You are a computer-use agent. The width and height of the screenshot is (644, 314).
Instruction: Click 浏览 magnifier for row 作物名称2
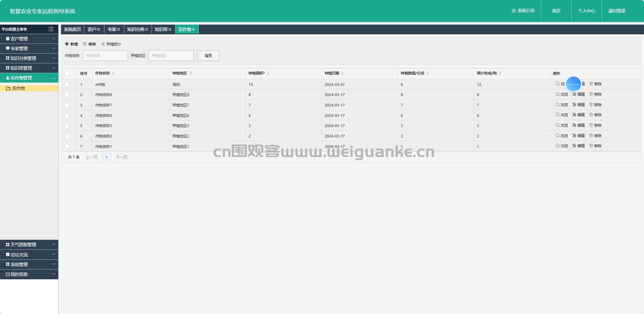pos(562,136)
